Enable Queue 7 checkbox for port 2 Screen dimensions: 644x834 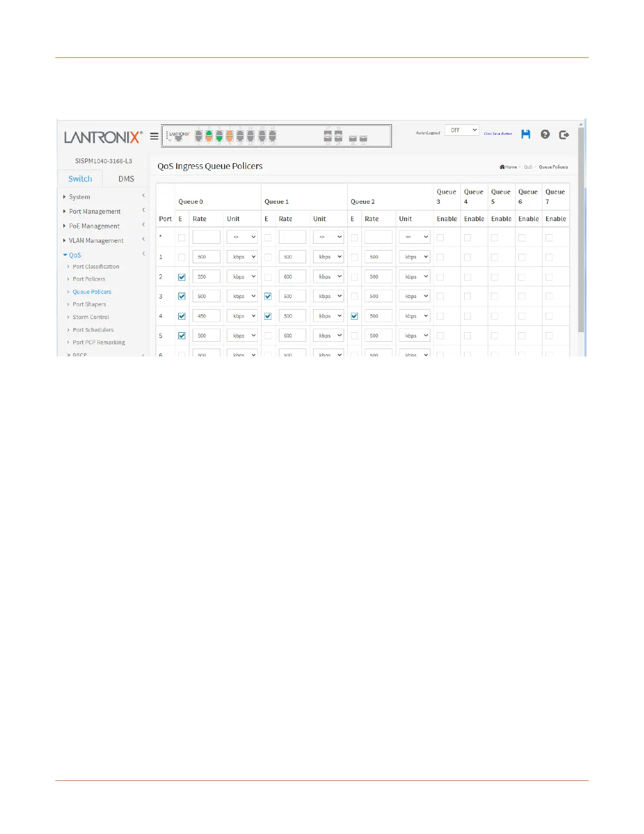tap(549, 277)
